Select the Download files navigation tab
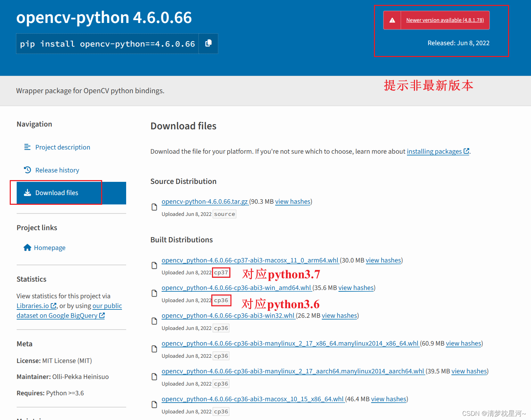The height and width of the screenshot is (420, 531). pyautogui.click(x=71, y=193)
